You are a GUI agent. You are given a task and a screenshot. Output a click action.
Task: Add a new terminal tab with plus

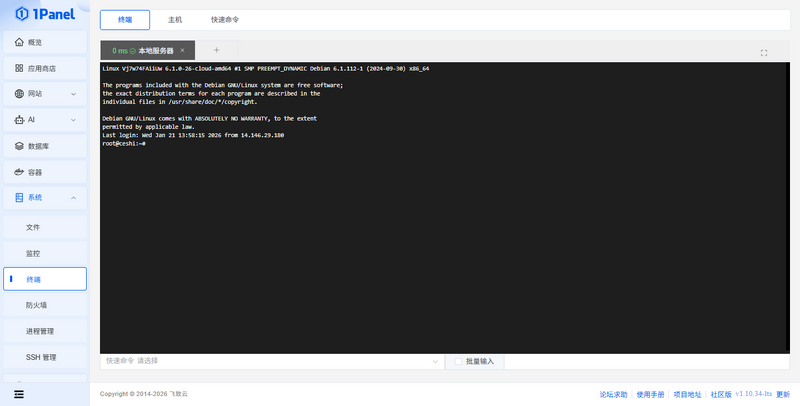[216, 50]
